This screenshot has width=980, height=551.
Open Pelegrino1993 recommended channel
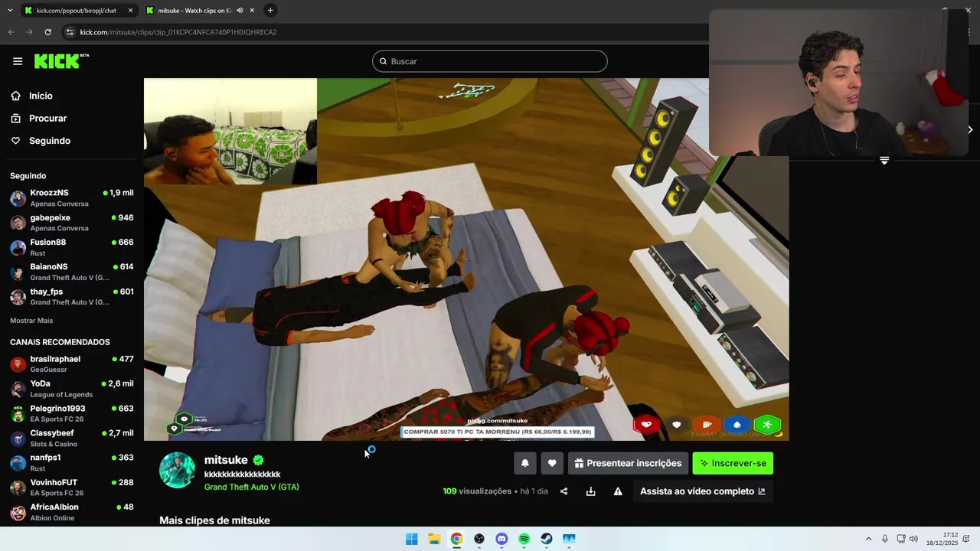pos(71,414)
